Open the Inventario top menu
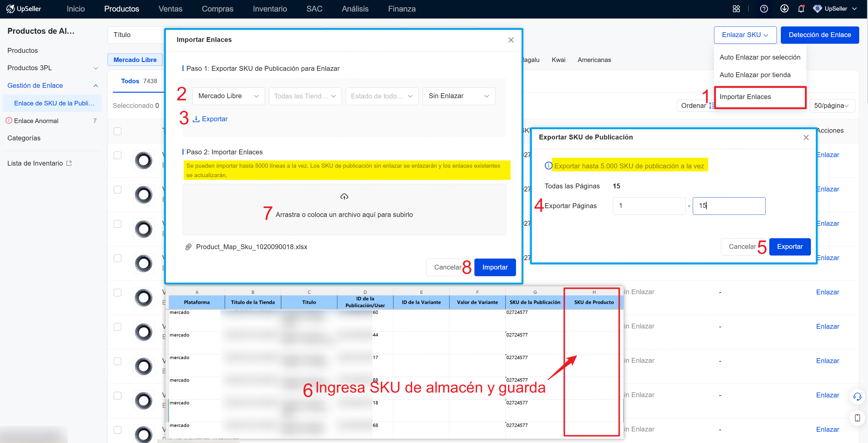This screenshot has width=868, height=443. pyautogui.click(x=270, y=9)
